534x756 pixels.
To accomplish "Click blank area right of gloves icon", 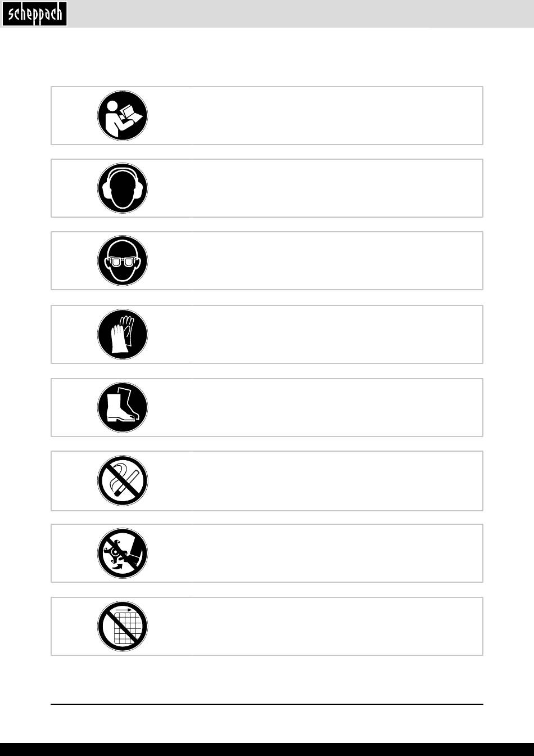I will 315,334.
